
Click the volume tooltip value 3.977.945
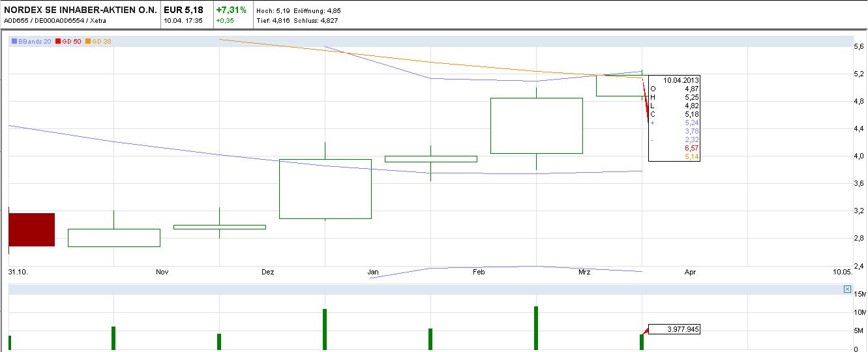point(683,330)
